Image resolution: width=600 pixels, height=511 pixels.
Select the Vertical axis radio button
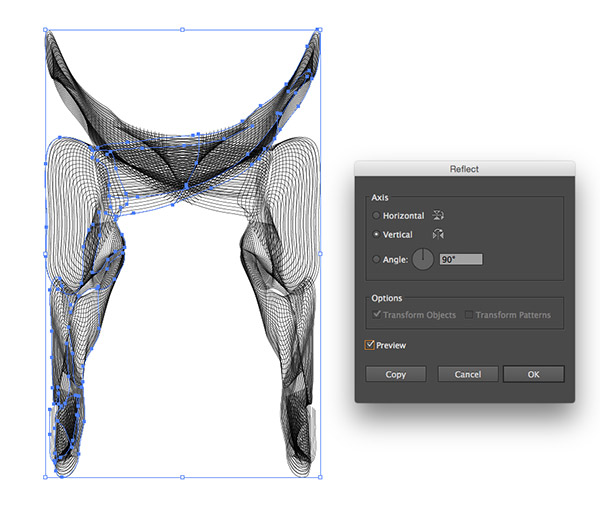click(x=376, y=234)
